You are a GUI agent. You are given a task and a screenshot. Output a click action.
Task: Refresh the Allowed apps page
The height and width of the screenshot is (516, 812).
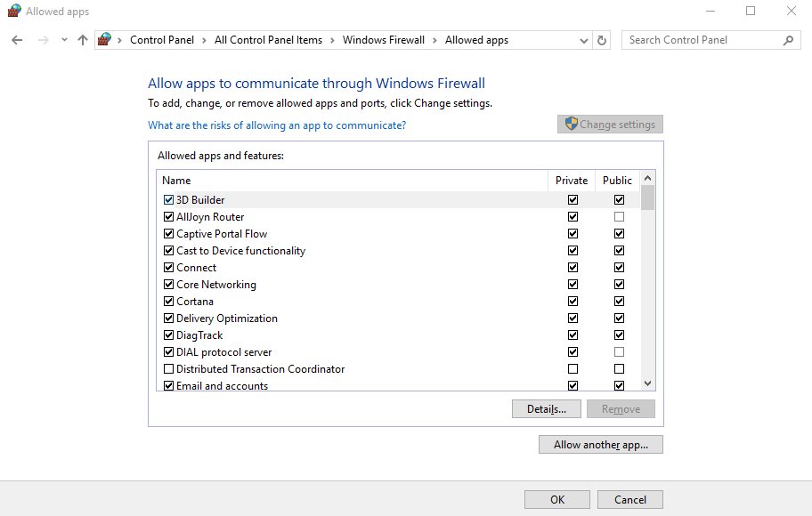click(601, 40)
